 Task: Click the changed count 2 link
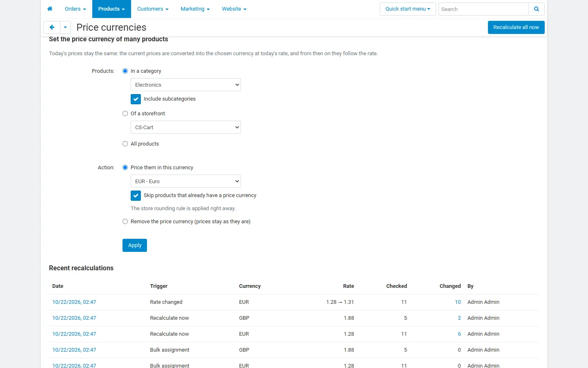tap(459, 318)
